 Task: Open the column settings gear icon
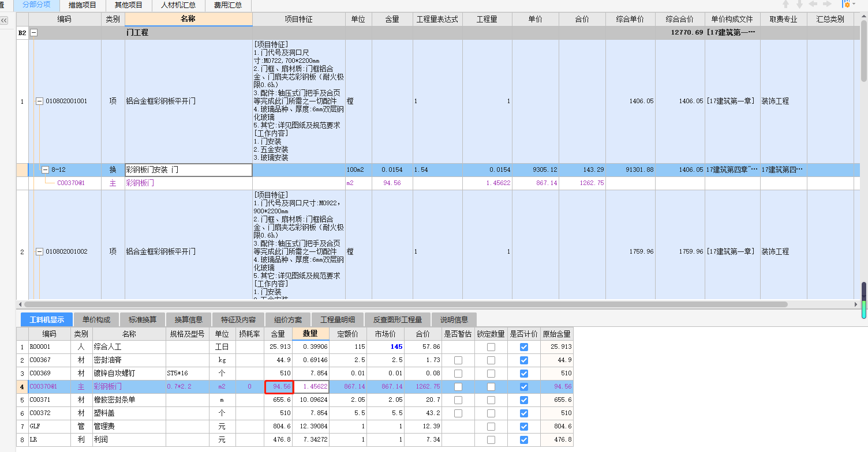click(845, 4)
